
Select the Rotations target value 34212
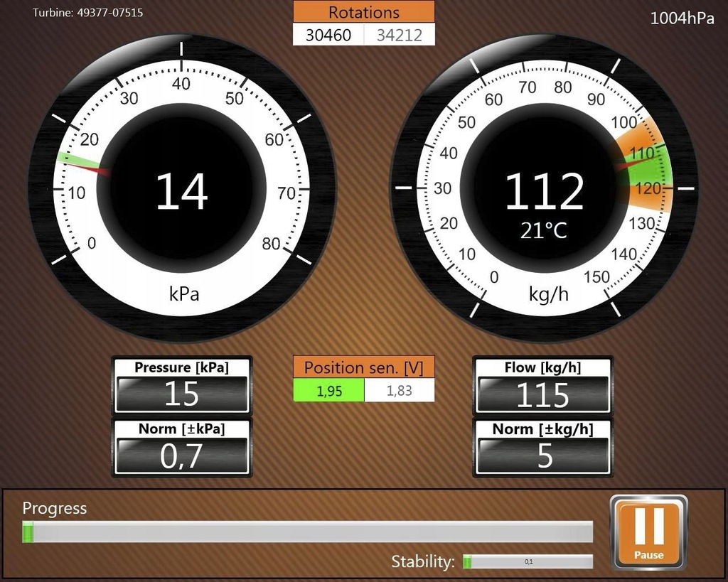pos(400,35)
